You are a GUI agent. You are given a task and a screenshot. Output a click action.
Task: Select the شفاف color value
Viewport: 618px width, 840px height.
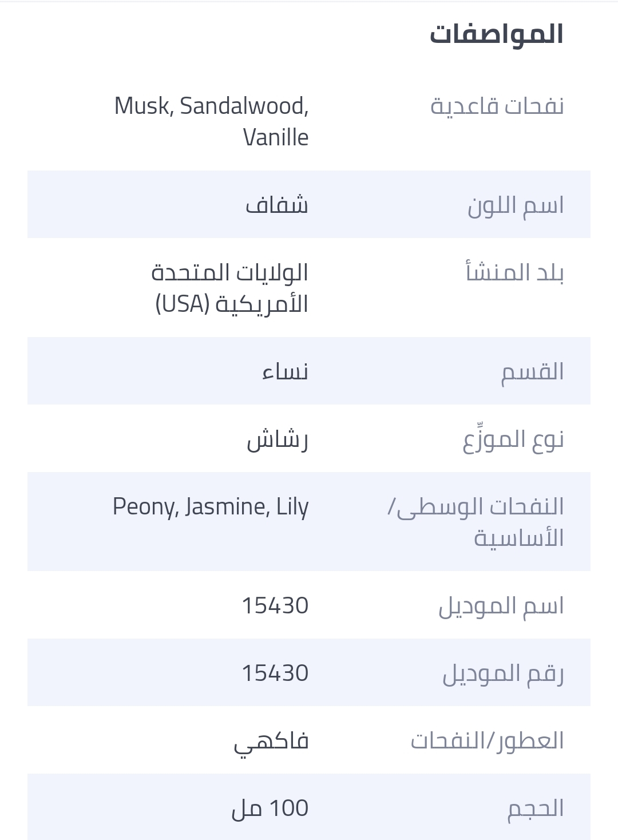pyautogui.click(x=277, y=205)
